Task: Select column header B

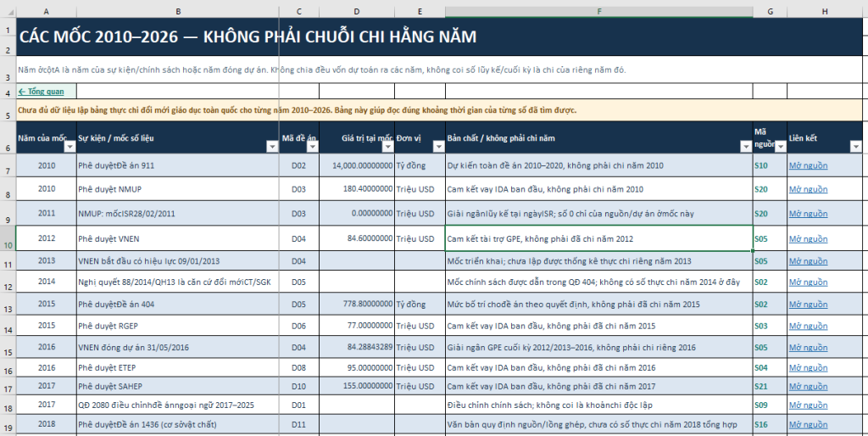Action: tap(178, 12)
